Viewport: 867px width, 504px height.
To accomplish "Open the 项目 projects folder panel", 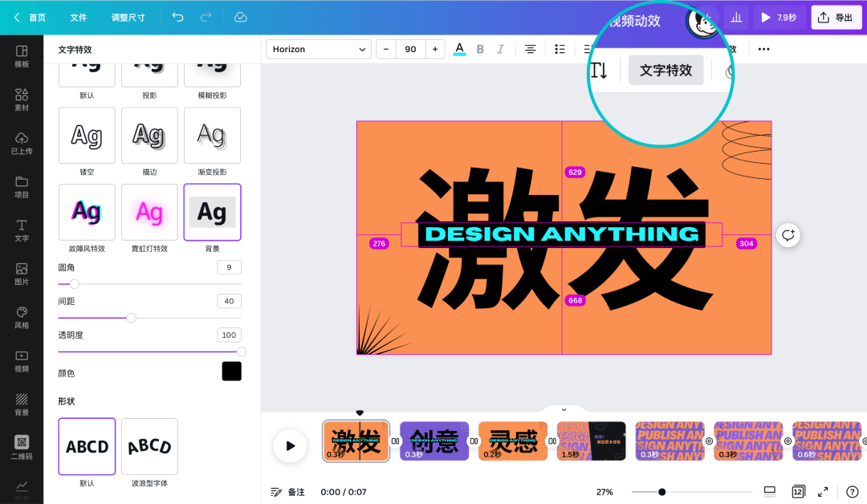I will (x=22, y=187).
